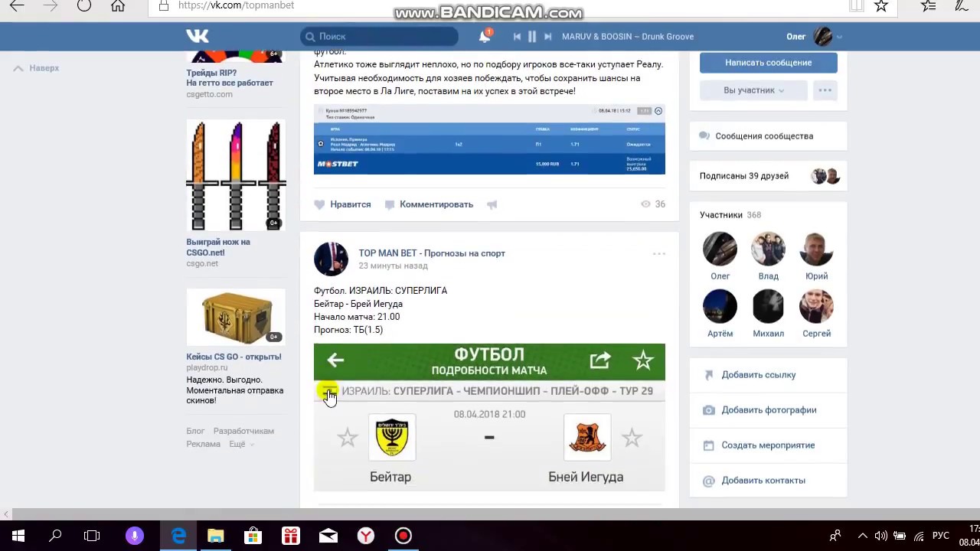Open Подписаны 39 друзей list
This screenshot has height=551, width=980.
[x=743, y=176]
